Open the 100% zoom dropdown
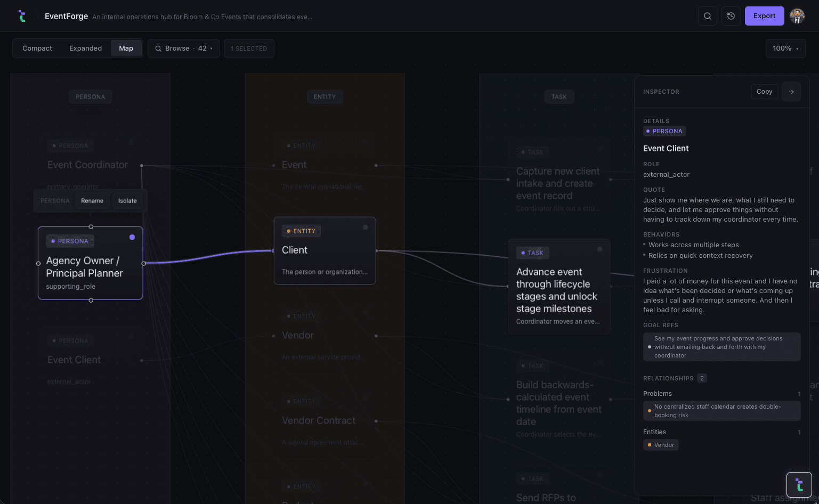 [785, 48]
